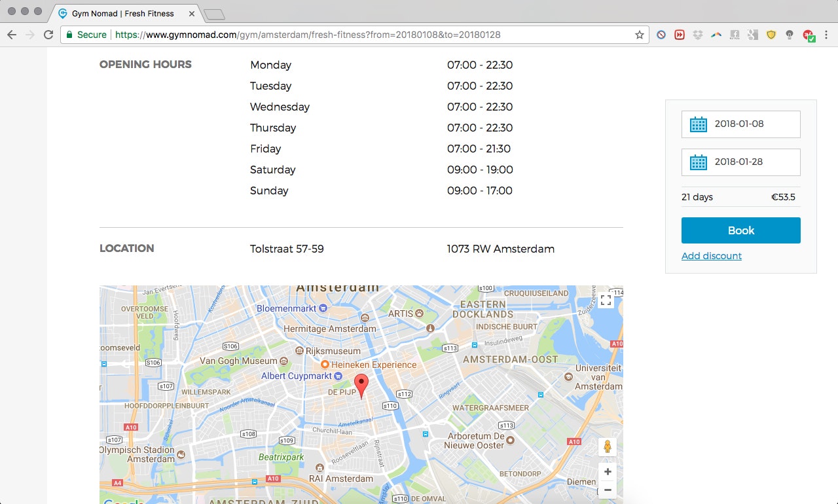Click the Sunday hours 09:00 - 17:00
This screenshot has height=504, width=838.
[x=480, y=190]
